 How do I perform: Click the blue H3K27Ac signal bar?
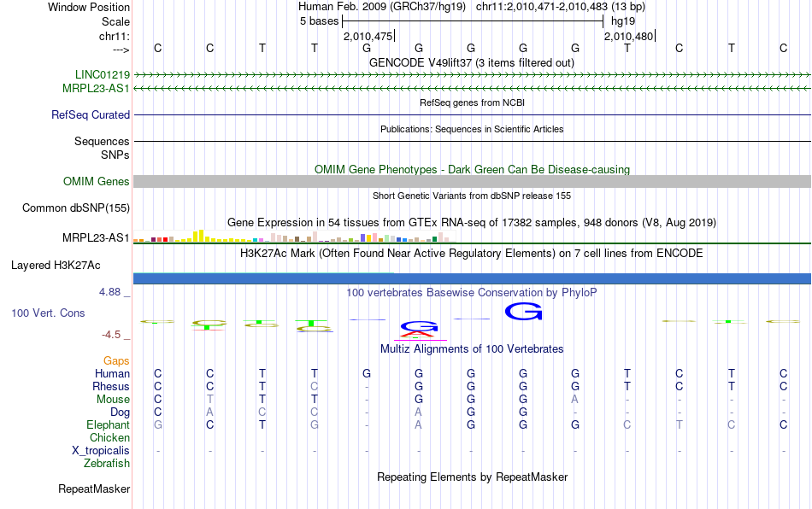pos(472,278)
